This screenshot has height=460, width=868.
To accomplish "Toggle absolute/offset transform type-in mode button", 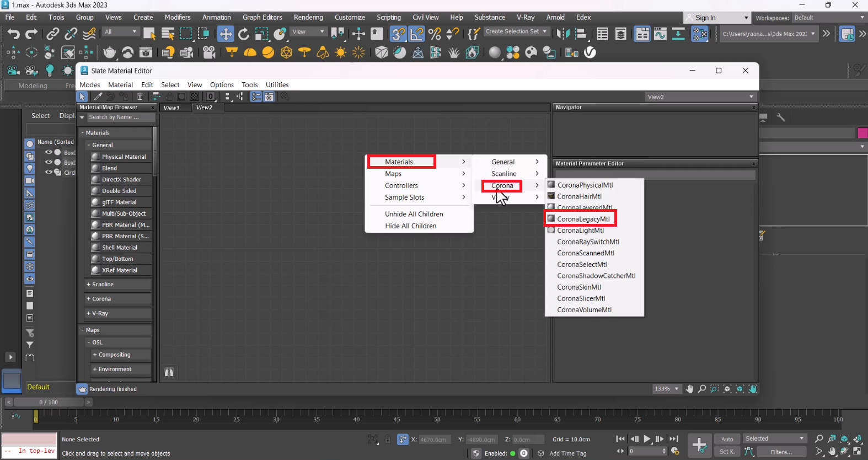I will coord(403,440).
